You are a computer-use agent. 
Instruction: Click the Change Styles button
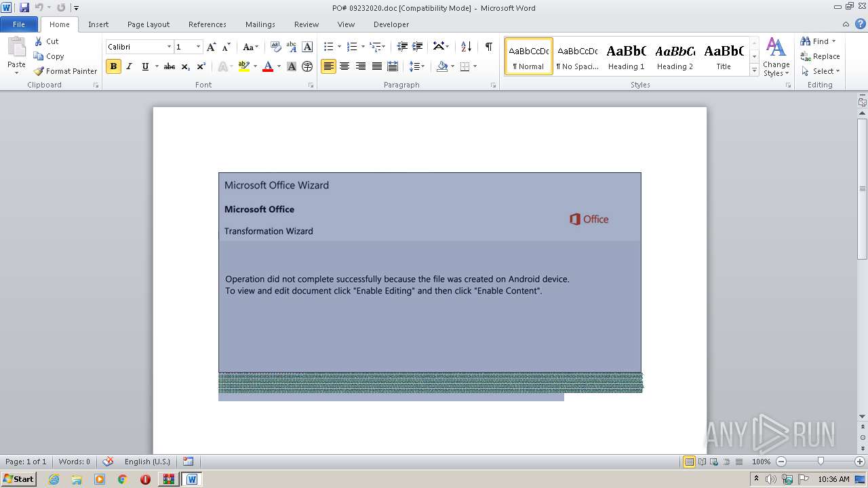click(x=776, y=57)
